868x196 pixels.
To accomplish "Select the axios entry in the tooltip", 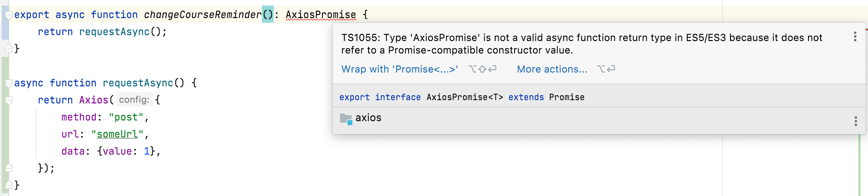I will [368, 118].
